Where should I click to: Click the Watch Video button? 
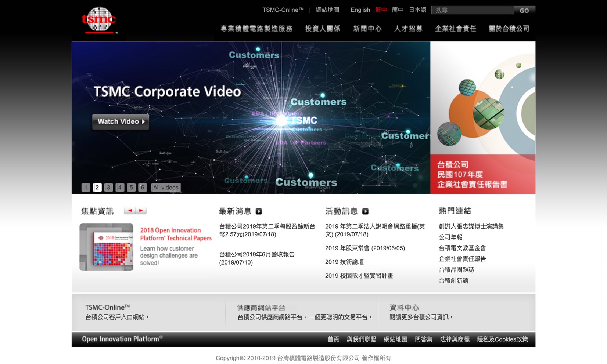click(x=121, y=121)
